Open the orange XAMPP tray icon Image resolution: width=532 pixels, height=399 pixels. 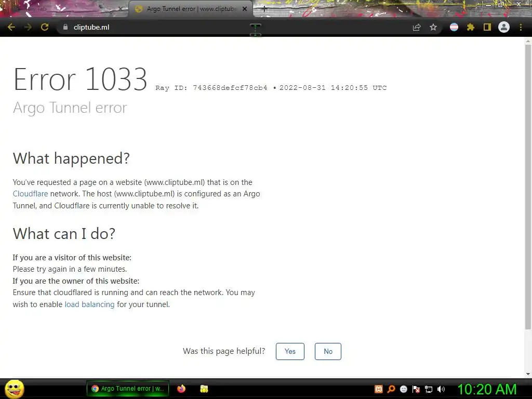point(379,389)
